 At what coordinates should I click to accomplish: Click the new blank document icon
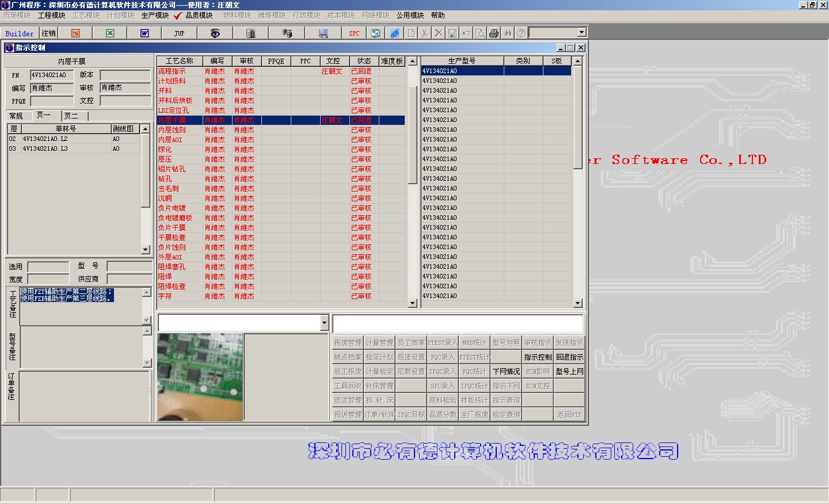[x=411, y=33]
